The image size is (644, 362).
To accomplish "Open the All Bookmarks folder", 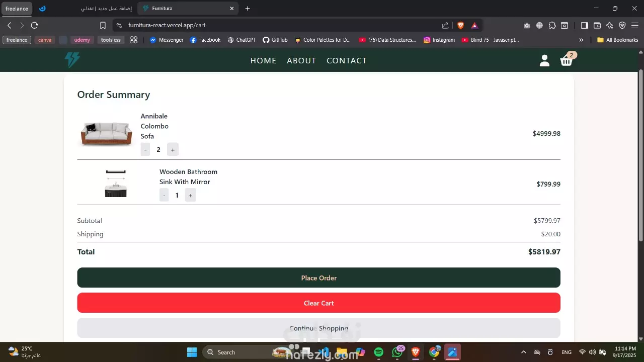I will [x=617, y=40].
